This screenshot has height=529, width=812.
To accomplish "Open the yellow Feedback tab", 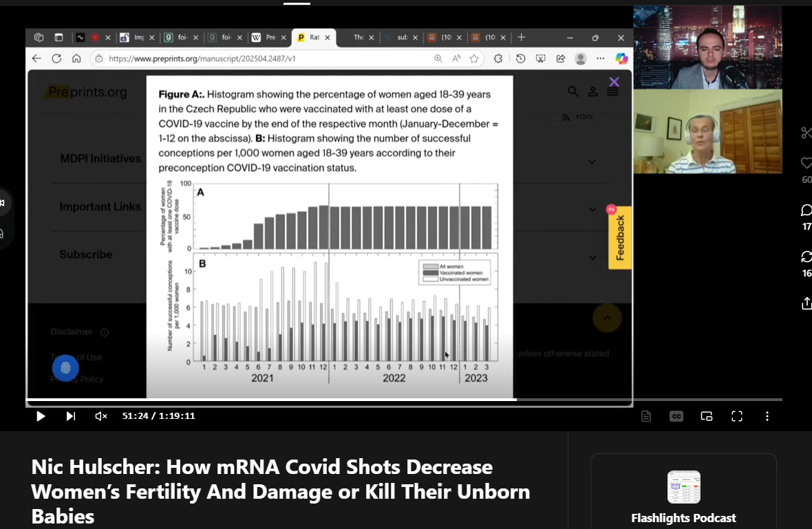I will [x=620, y=238].
